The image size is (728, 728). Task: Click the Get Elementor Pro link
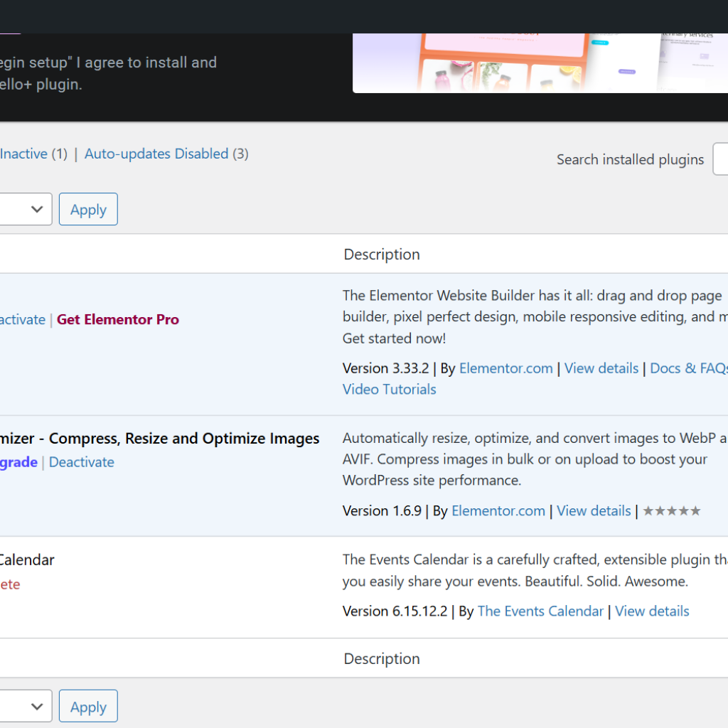click(x=118, y=320)
